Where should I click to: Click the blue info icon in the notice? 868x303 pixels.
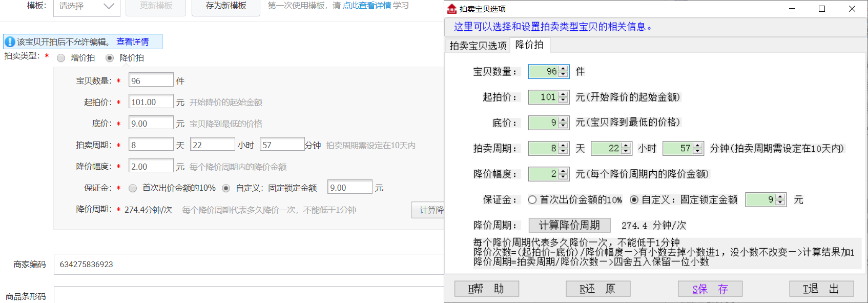click(10, 42)
